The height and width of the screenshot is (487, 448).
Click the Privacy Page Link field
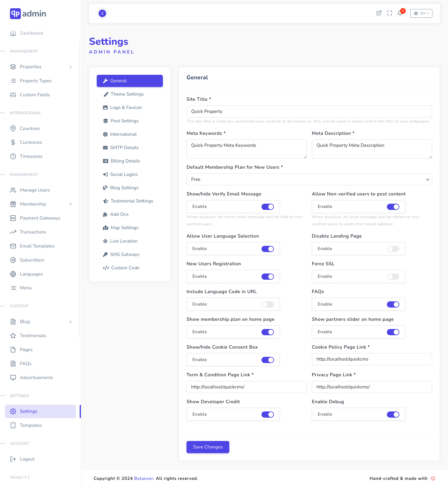click(x=372, y=387)
